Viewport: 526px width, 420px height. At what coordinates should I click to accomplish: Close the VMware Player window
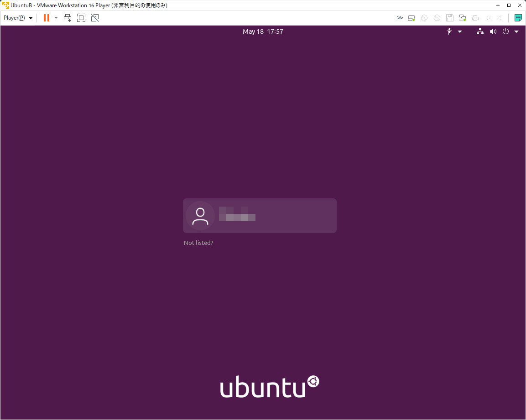520,5
